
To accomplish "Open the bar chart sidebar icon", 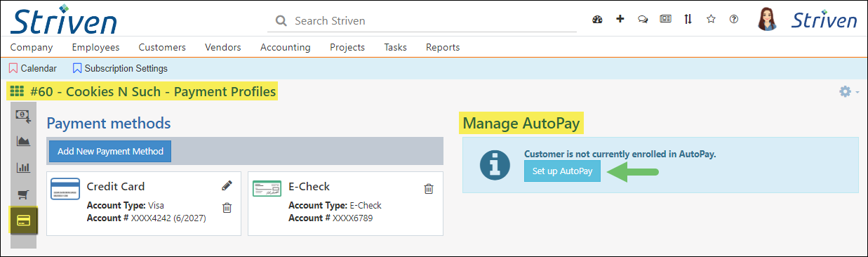I will tap(23, 168).
